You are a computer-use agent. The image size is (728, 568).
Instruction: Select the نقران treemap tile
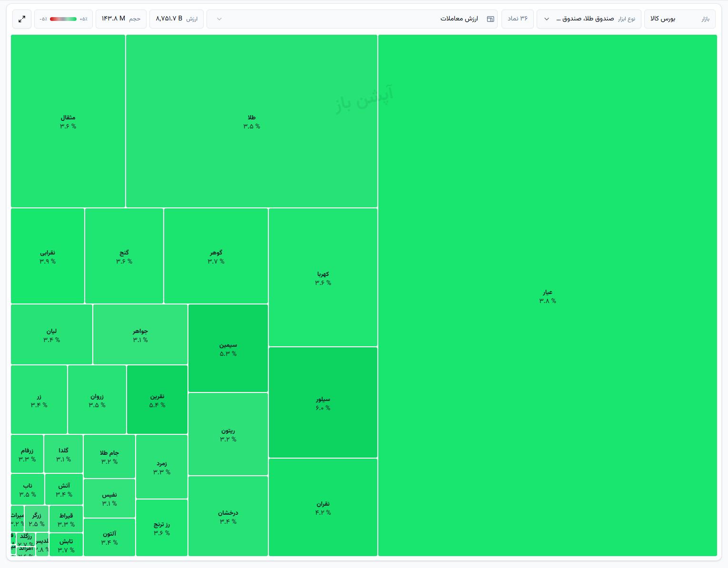(323, 508)
